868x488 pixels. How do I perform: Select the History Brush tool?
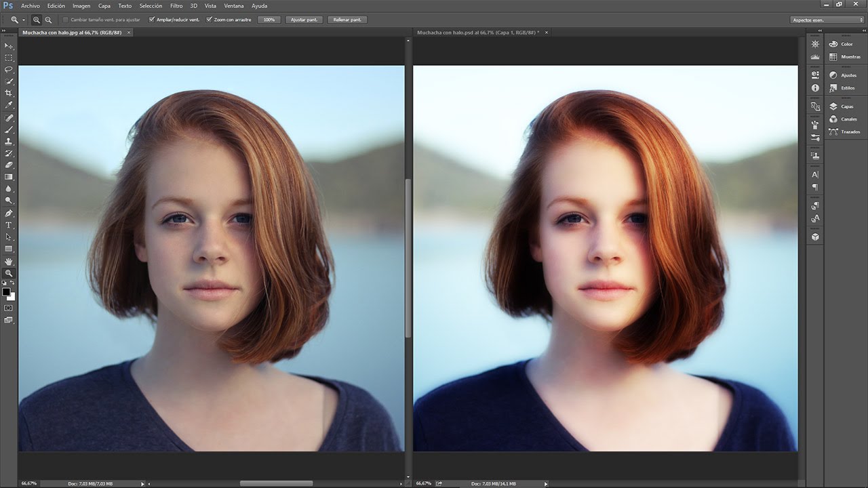click(x=9, y=153)
